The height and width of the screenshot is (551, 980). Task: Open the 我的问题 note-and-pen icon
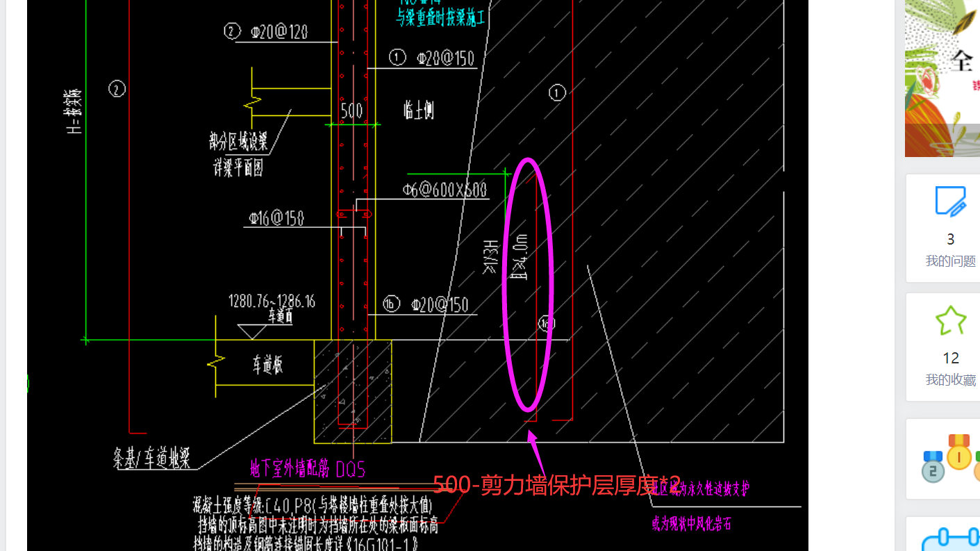950,202
